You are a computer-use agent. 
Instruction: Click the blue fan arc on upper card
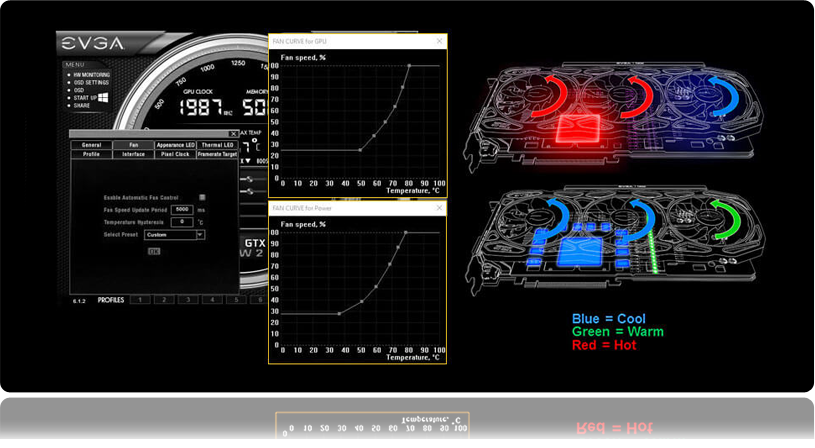pyautogui.click(x=724, y=96)
